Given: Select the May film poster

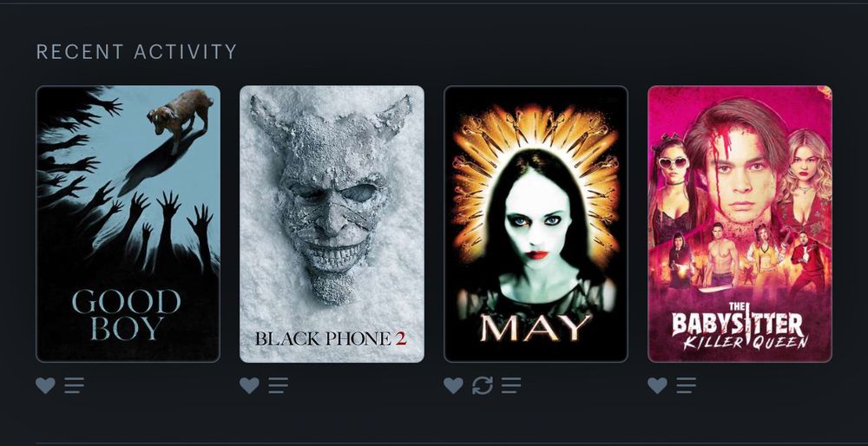Looking at the screenshot, I should (536, 224).
